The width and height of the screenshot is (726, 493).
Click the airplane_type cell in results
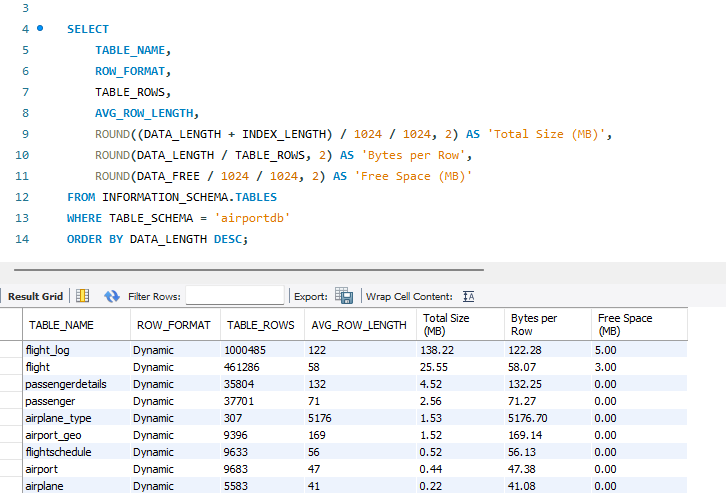pos(59,418)
